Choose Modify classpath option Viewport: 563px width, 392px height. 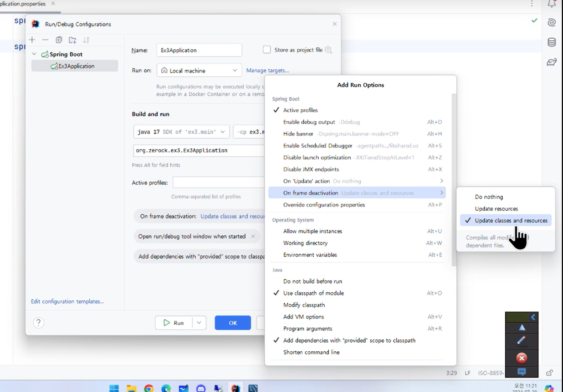[x=357, y=305]
